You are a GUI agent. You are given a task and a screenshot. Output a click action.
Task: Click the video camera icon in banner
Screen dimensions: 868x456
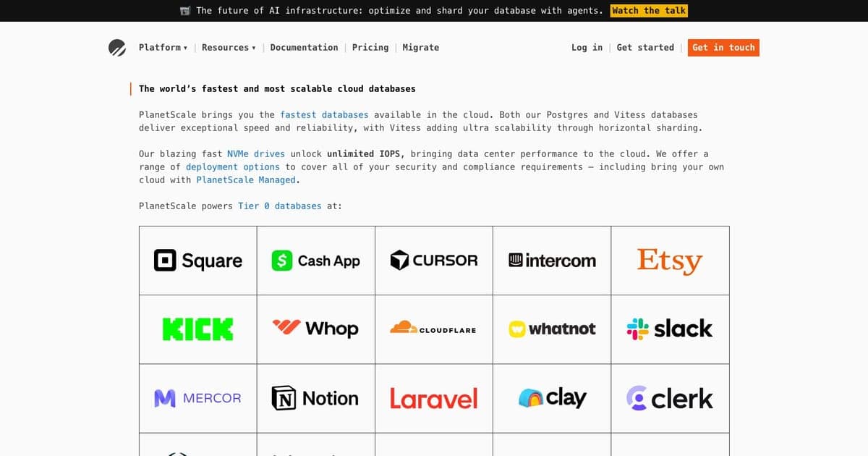[x=185, y=11]
